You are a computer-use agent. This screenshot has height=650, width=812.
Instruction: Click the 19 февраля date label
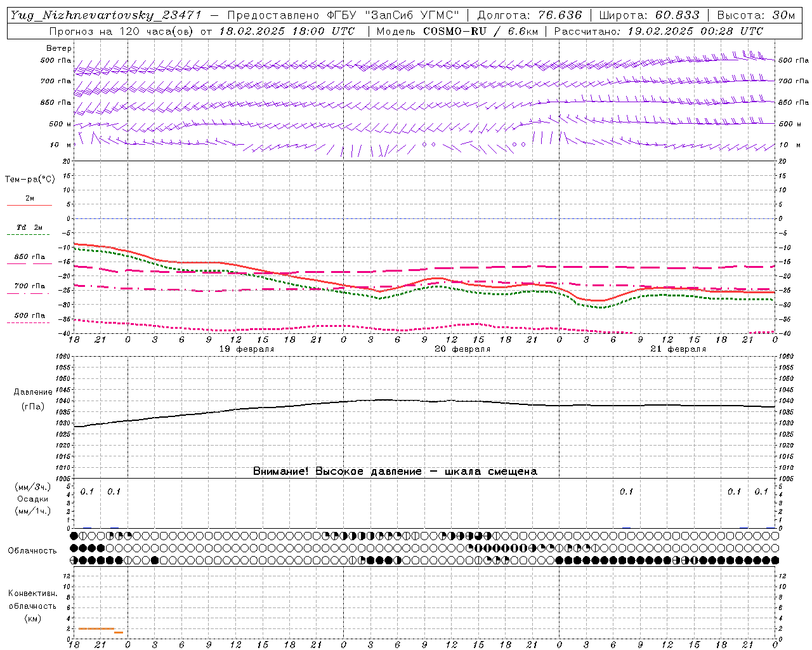pos(247,349)
